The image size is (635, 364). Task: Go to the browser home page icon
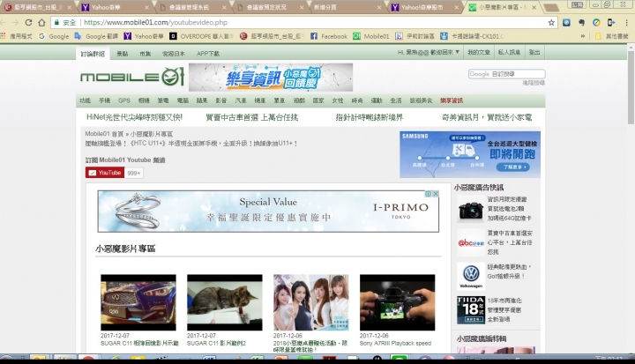point(41,22)
